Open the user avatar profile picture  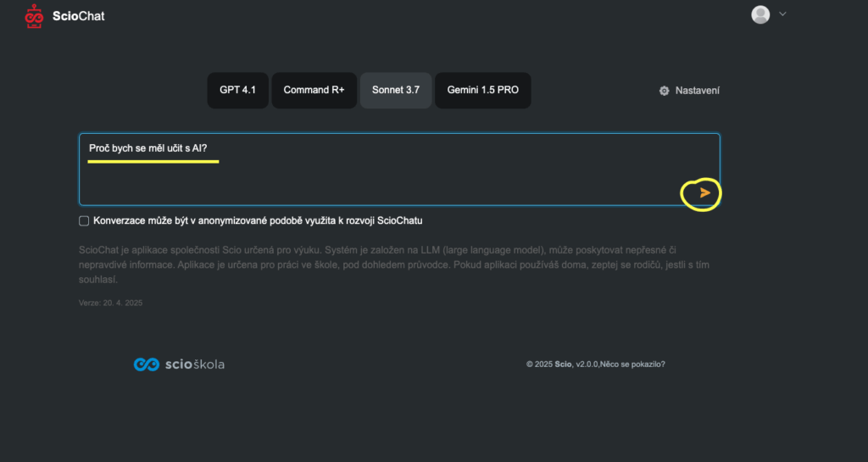[760, 14]
